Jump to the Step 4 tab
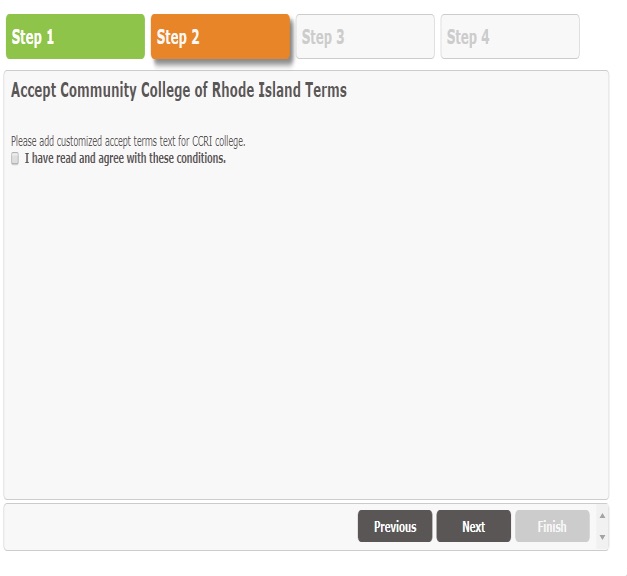The width and height of the screenshot is (627, 576). point(510,37)
